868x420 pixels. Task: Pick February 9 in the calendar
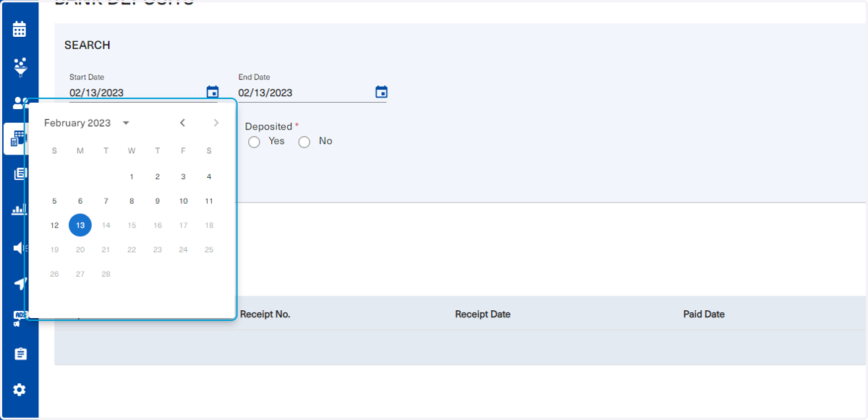point(158,202)
